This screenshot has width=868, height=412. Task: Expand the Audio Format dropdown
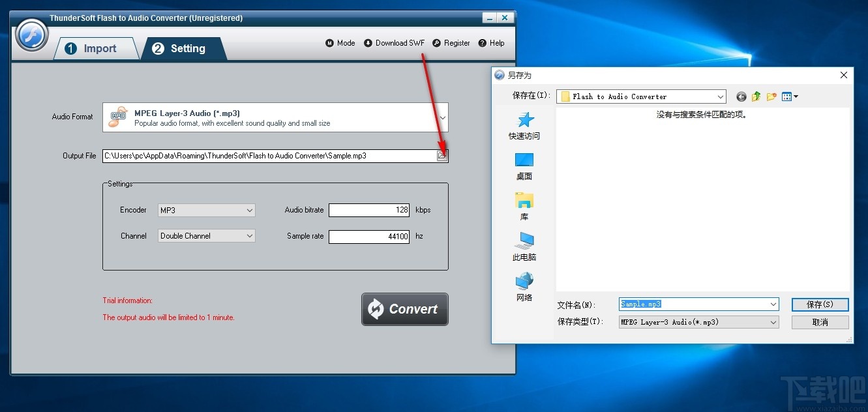[442, 117]
